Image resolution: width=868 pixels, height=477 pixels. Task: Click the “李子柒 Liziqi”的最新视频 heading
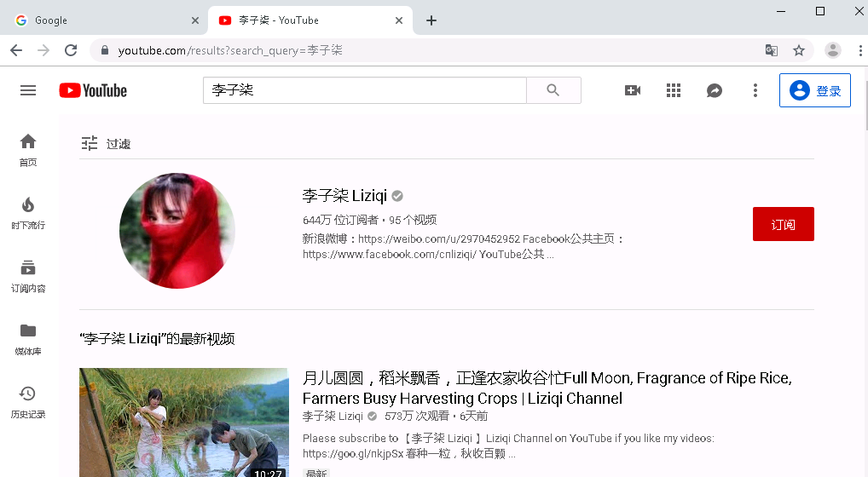pyautogui.click(x=157, y=338)
